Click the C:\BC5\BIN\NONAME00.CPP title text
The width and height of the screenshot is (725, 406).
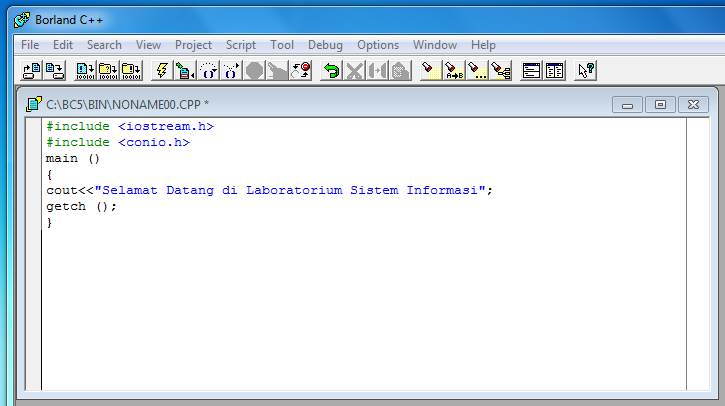[128, 105]
